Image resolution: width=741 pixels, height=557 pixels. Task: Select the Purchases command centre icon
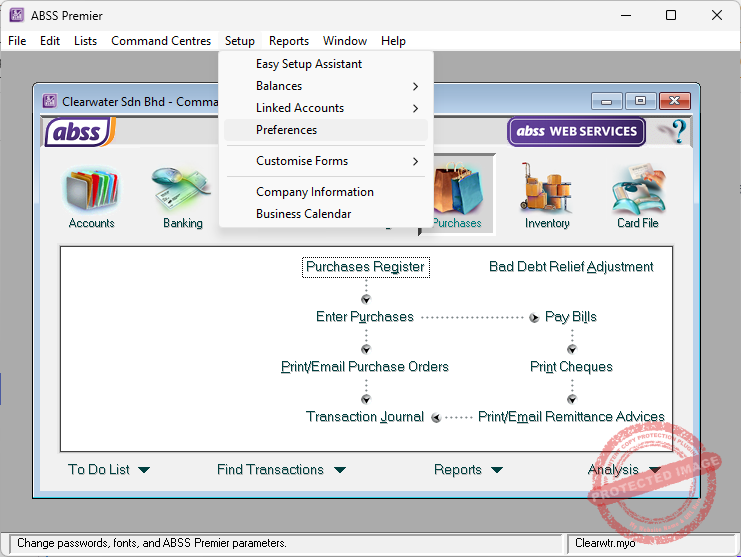point(457,195)
